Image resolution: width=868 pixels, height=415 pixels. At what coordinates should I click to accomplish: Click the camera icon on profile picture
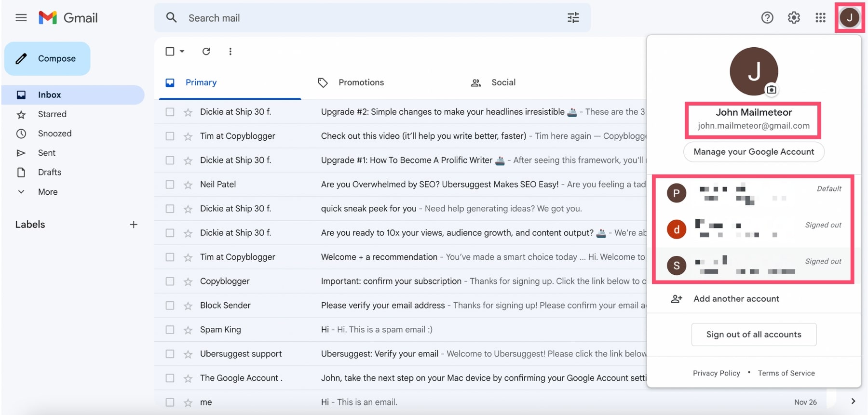[x=772, y=90]
